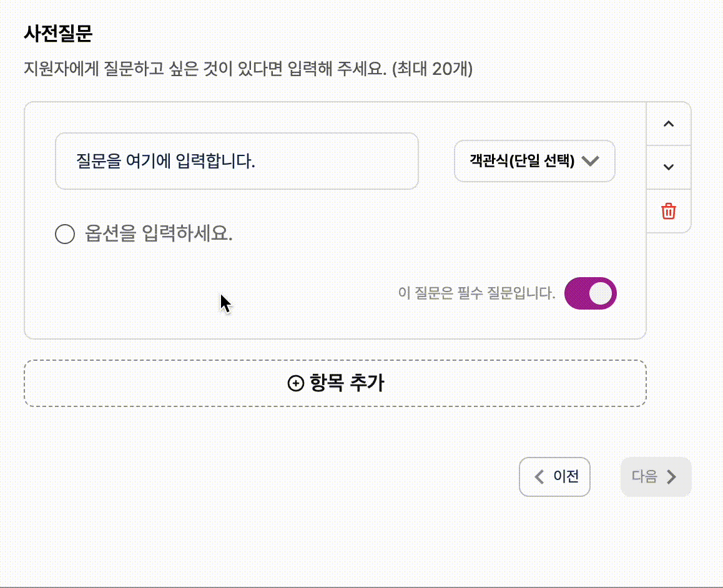This screenshot has width=723, height=588.
Task: Click the white knob of the required toggle
Action: (x=601, y=293)
